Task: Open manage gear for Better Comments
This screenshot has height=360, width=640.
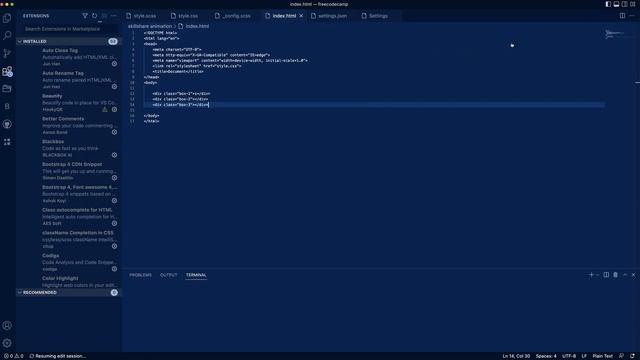Action: (115, 132)
